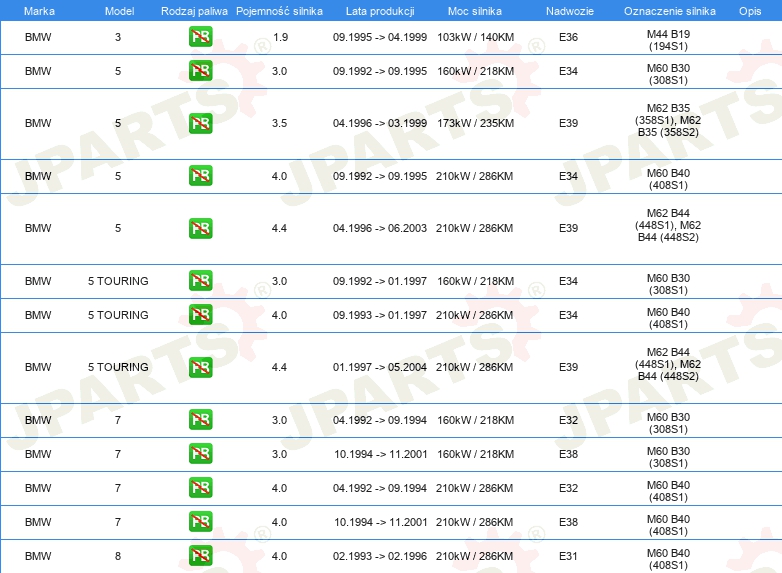Click the body code E36

point(568,37)
